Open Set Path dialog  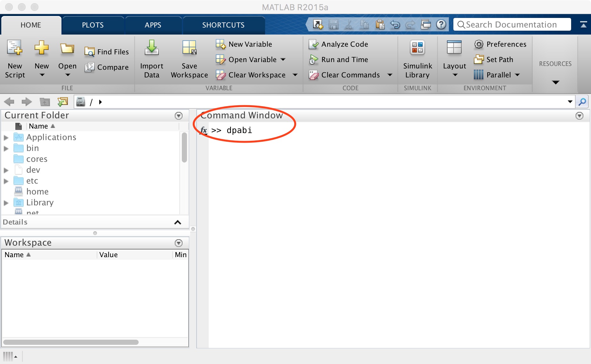coord(493,59)
